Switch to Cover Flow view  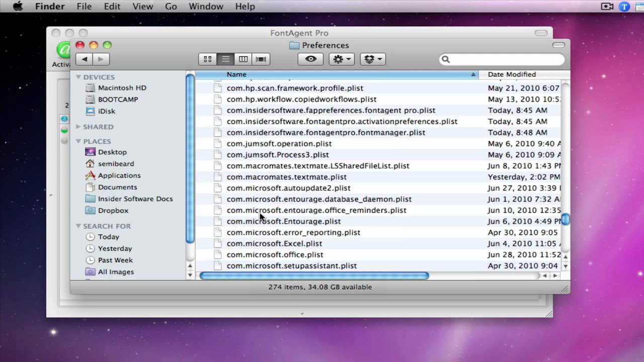[261, 59]
